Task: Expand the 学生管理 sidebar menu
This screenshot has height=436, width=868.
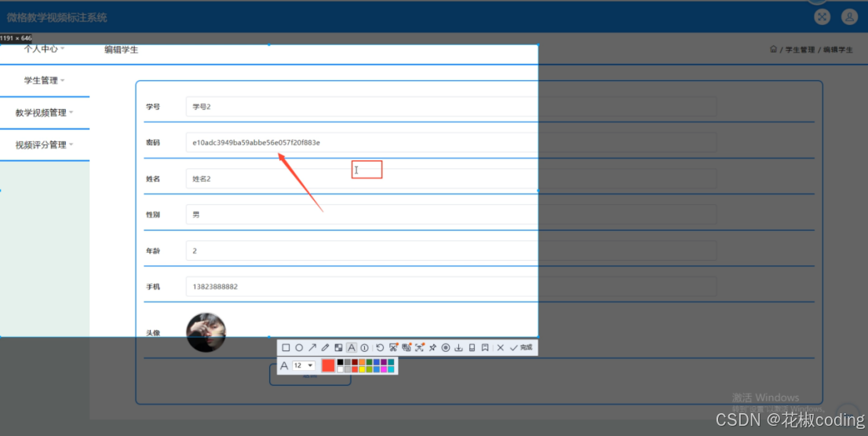Action: [44, 80]
